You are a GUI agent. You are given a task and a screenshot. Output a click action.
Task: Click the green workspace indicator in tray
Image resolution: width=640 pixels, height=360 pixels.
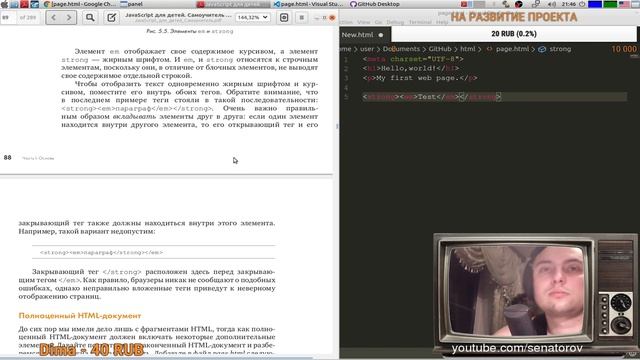[610, 4]
